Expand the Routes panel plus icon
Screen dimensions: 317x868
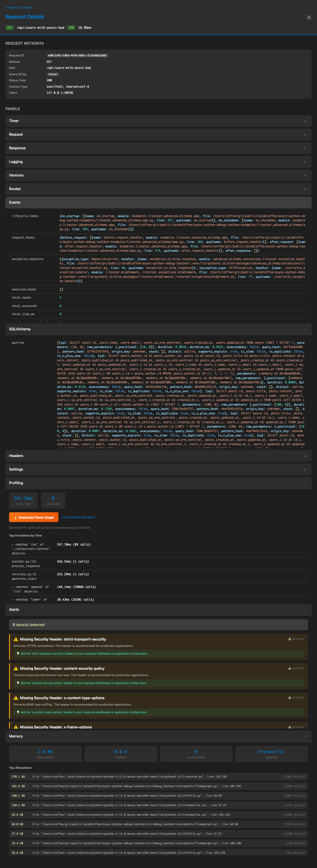(305, 189)
